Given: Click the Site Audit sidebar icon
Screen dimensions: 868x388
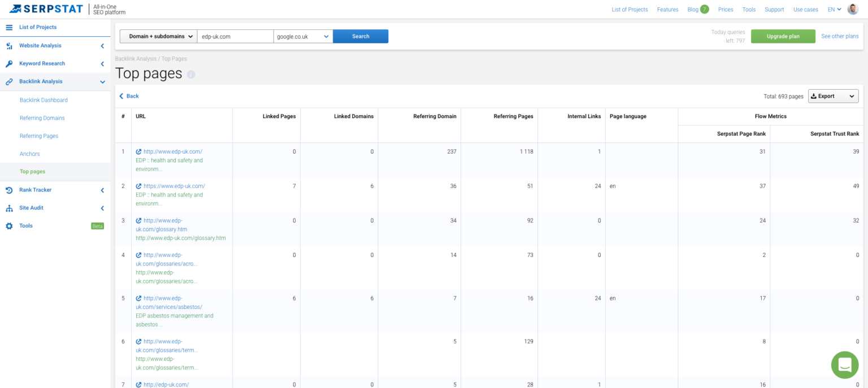Looking at the screenshot, I should coord(8,208).
